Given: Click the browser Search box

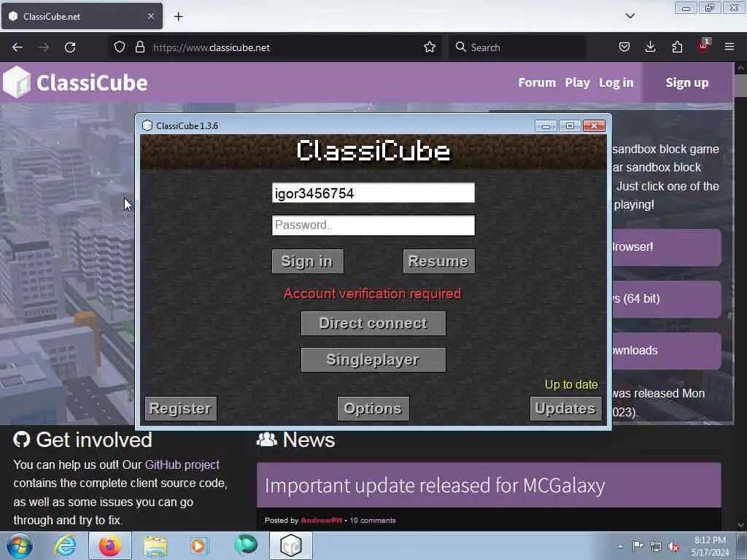Looking at the screenshot, I should (x=517, y=47).
